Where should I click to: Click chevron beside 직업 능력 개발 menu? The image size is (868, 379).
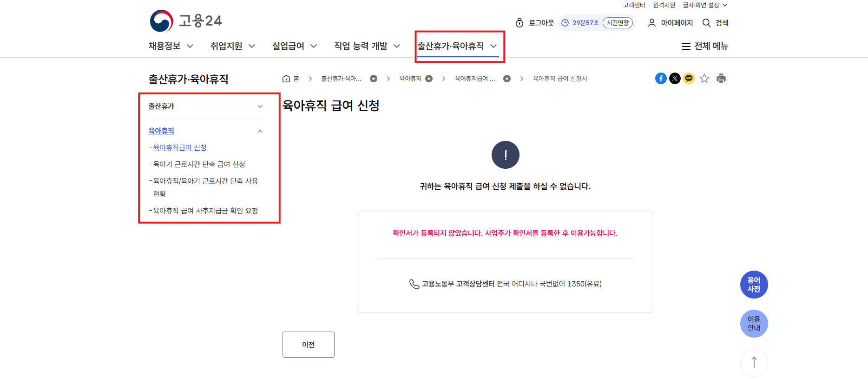tap(397, 46)
